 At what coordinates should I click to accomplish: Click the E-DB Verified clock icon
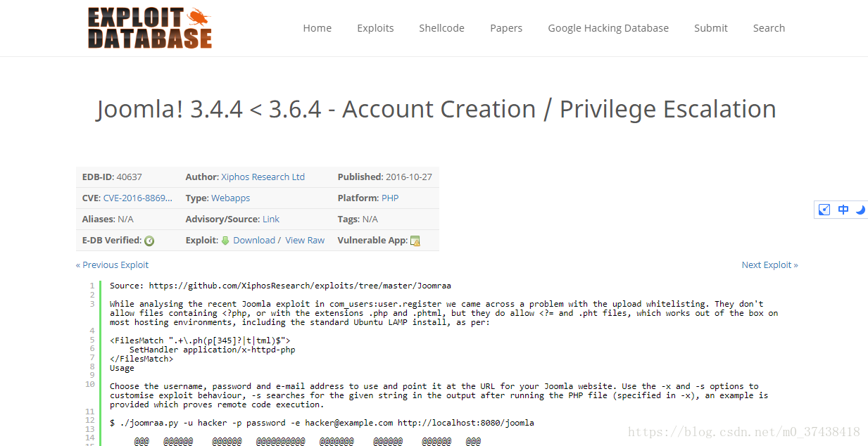[149, 241]
